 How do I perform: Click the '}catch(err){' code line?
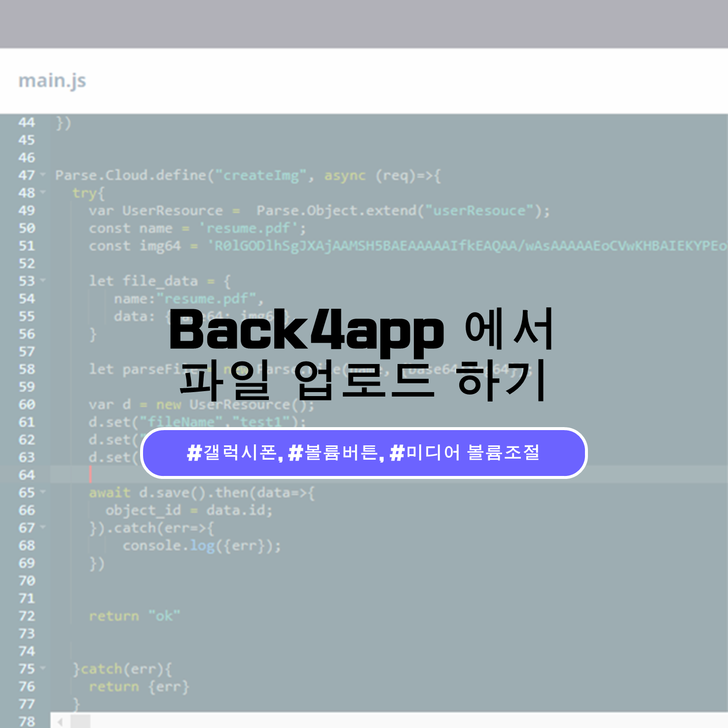(122, 669)
